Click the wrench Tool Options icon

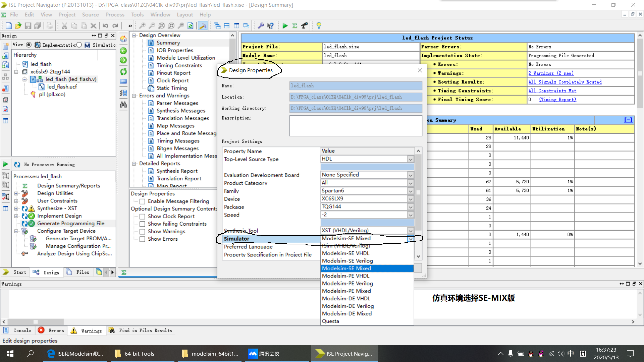(261, 26)
